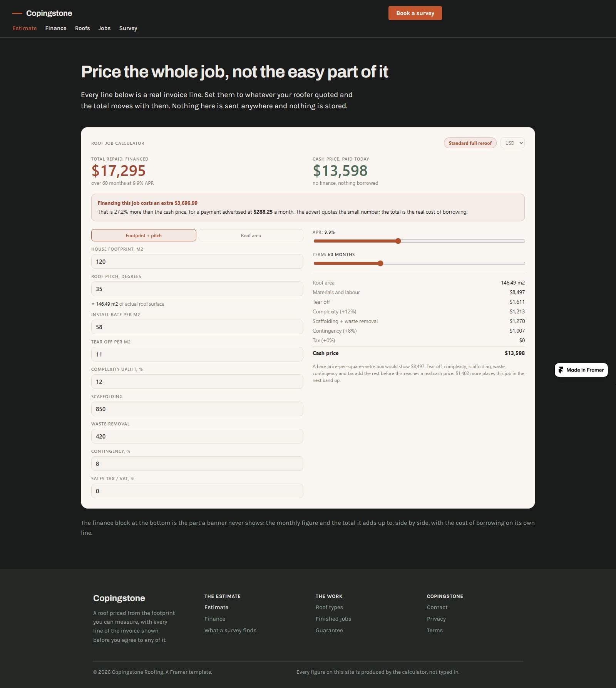Viewport: 616px width, 688px height.
Task: Open Roof types footer link
Action: tap(329, 607)
